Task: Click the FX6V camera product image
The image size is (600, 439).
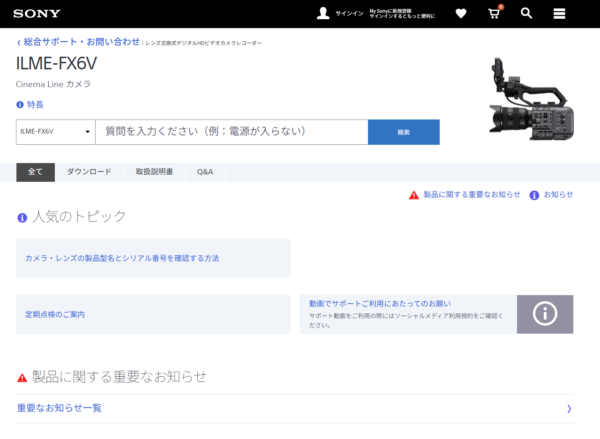Action: coord(532,99)
